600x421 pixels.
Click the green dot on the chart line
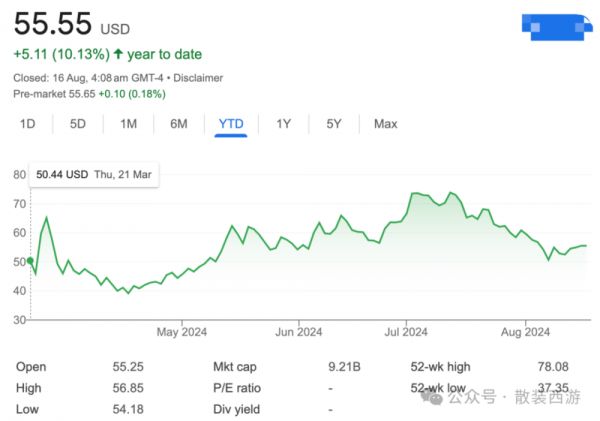(30, 261)
